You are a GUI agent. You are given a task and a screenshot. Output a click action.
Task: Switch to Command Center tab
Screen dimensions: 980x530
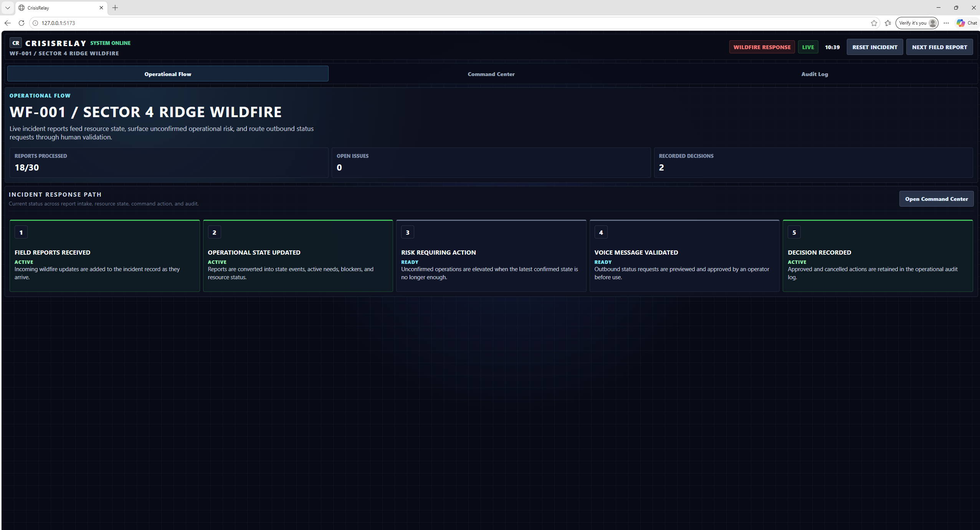coord(491,74)
